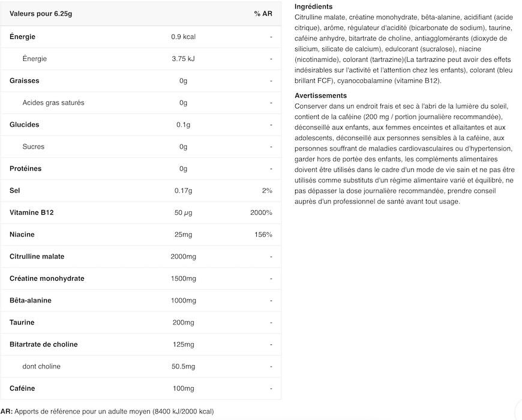Click the 'Ingrédients' heading

tap(313, 7)
